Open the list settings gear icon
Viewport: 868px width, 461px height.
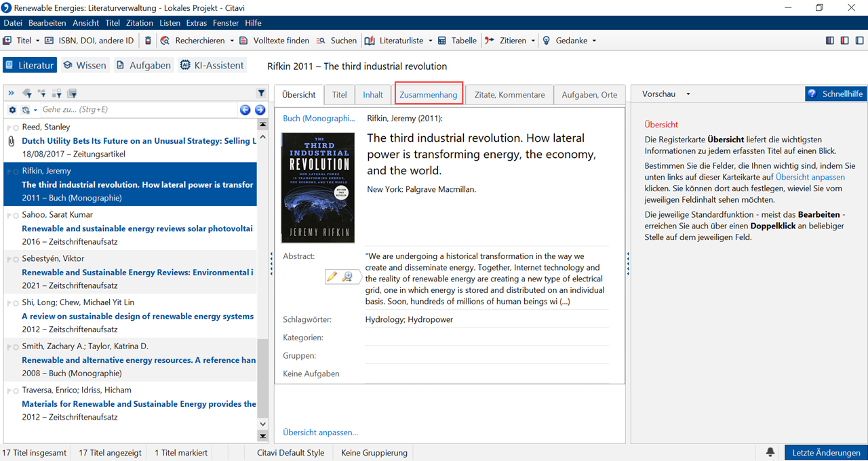pyautogui.click(x=12, y=110)
